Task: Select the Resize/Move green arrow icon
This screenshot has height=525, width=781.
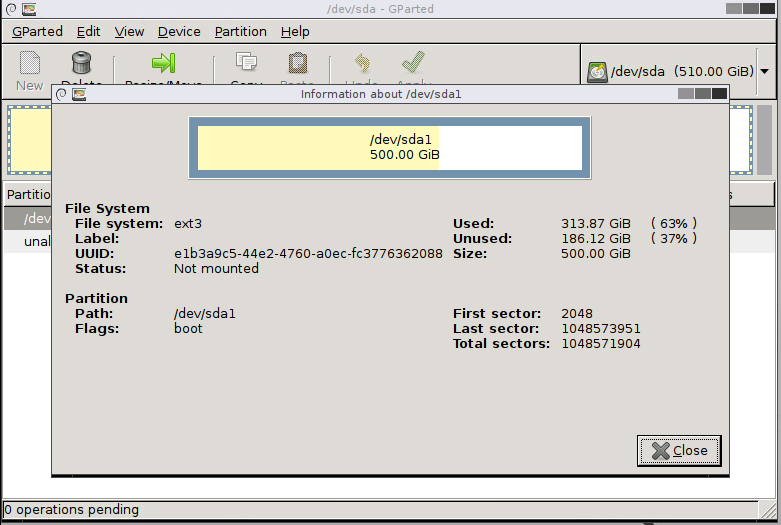Action: pos(163,64)
